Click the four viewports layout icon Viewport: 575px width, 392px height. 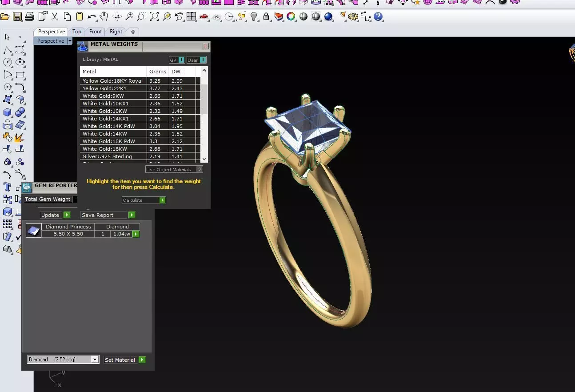coord(192,17)
